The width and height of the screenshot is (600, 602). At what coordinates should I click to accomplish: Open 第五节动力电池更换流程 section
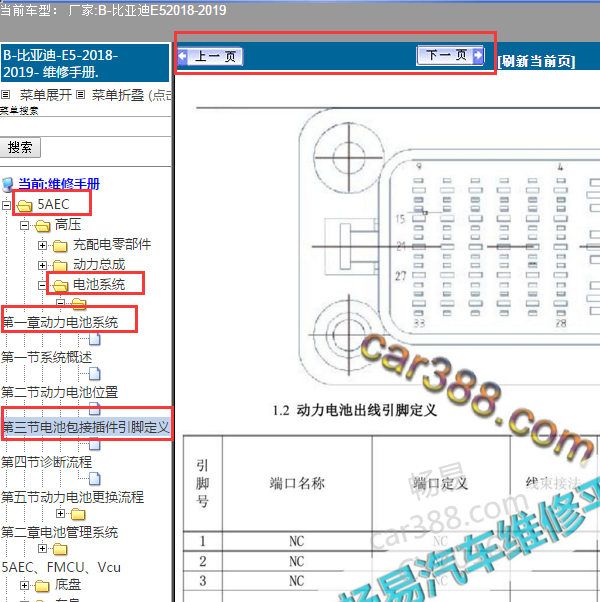pos(73,497)
